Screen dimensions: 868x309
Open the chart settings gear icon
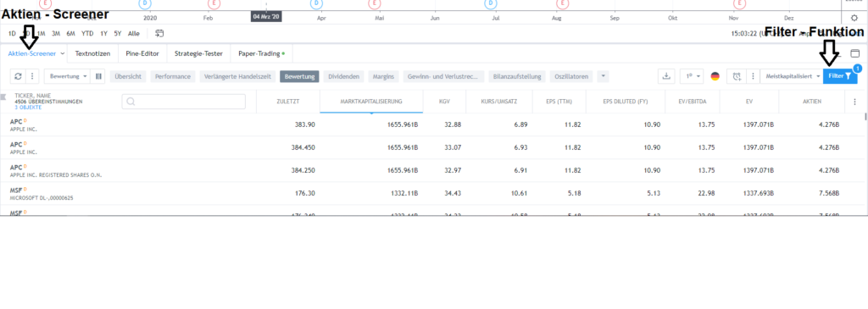point(854,18)
